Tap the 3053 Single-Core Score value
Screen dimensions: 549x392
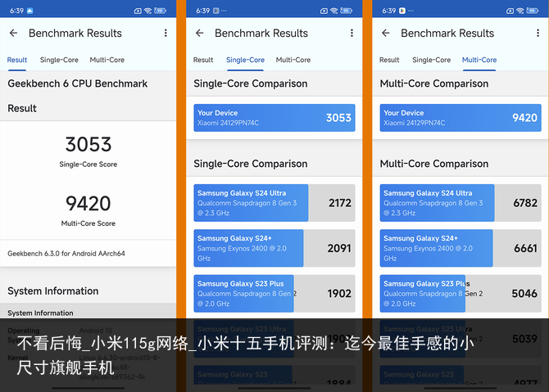point(88,144)
